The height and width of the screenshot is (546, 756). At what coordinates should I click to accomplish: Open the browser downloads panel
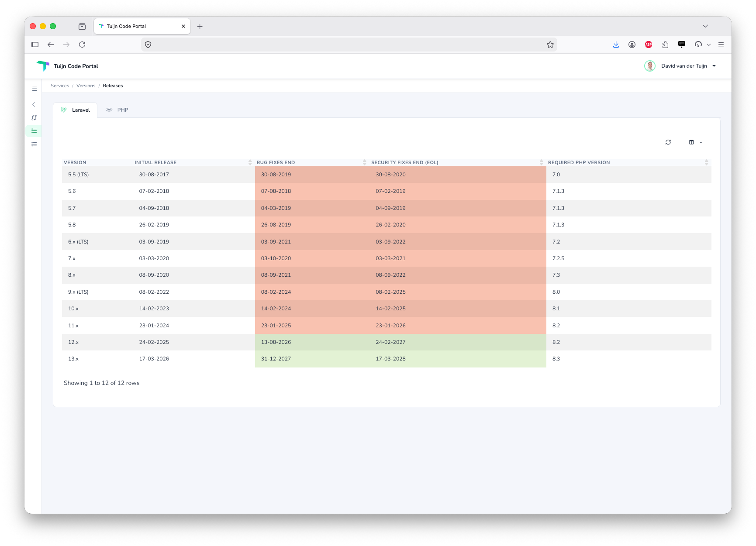616,45
